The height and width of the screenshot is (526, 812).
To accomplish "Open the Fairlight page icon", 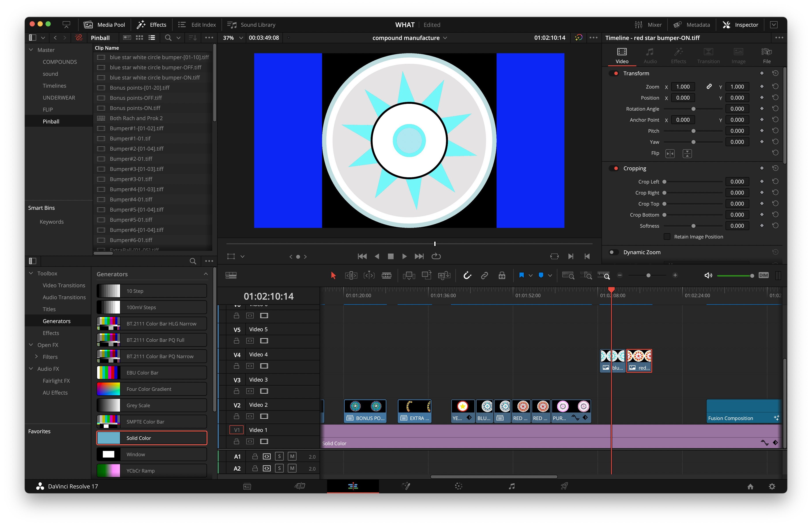I will 511,486.
